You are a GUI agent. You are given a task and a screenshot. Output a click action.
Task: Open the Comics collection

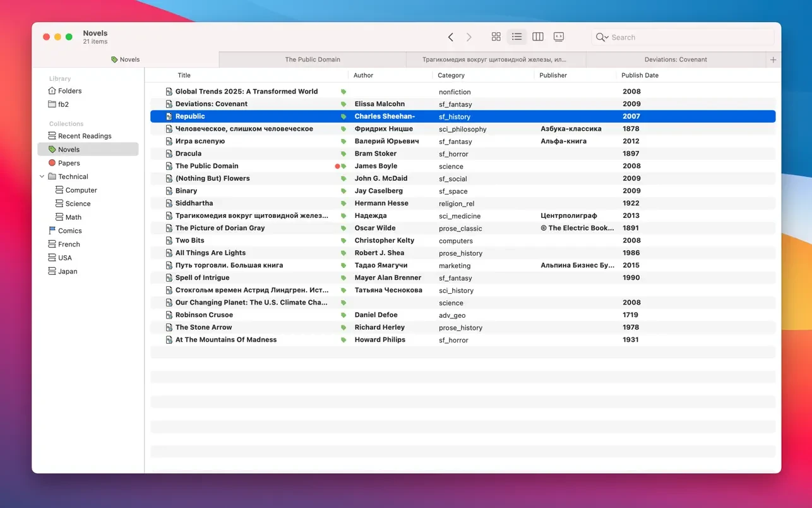pyautogui.click(x=69, y=231)
